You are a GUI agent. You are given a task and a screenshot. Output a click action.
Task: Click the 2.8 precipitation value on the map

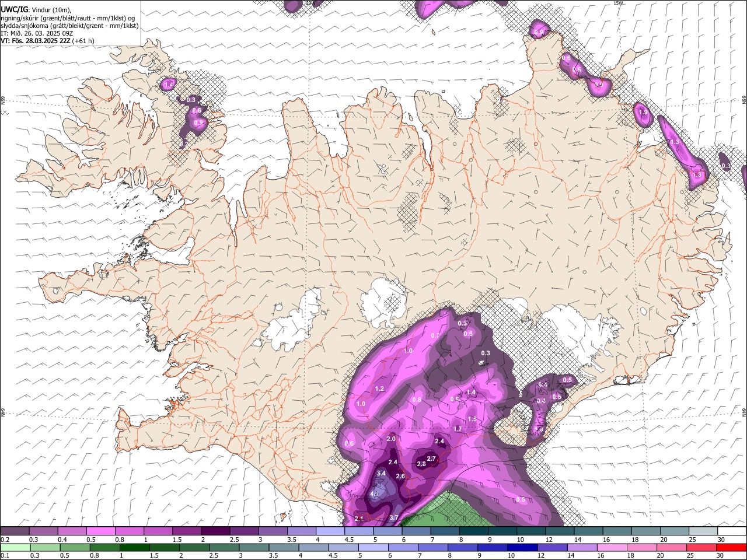tap(421, 464)
